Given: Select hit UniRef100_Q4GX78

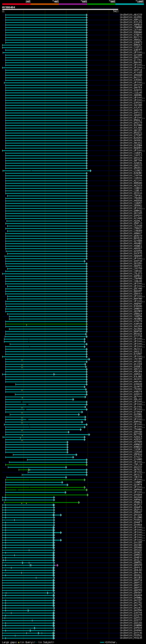Looking at the screenshot, I should coord(131,110).
